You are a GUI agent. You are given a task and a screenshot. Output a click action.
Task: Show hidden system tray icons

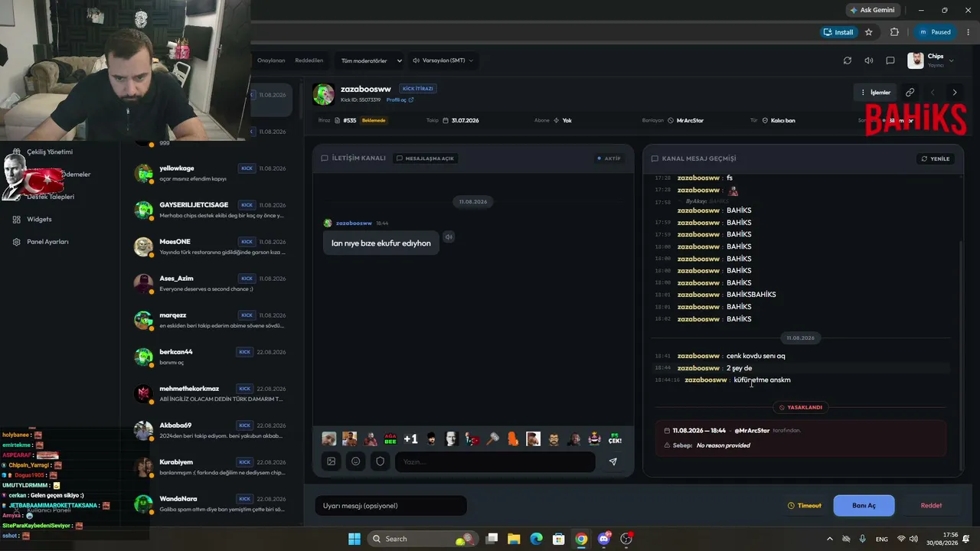(x=830, y=539)
